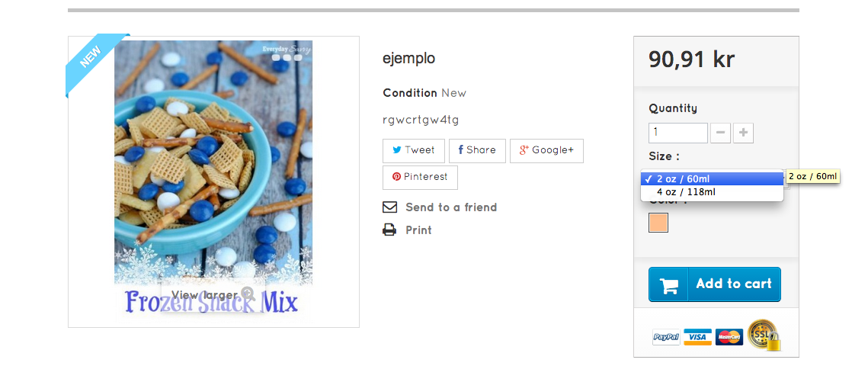Screen dimensions: 868x379
Task: Click the shopping cart icon
Action: (668, 284)
